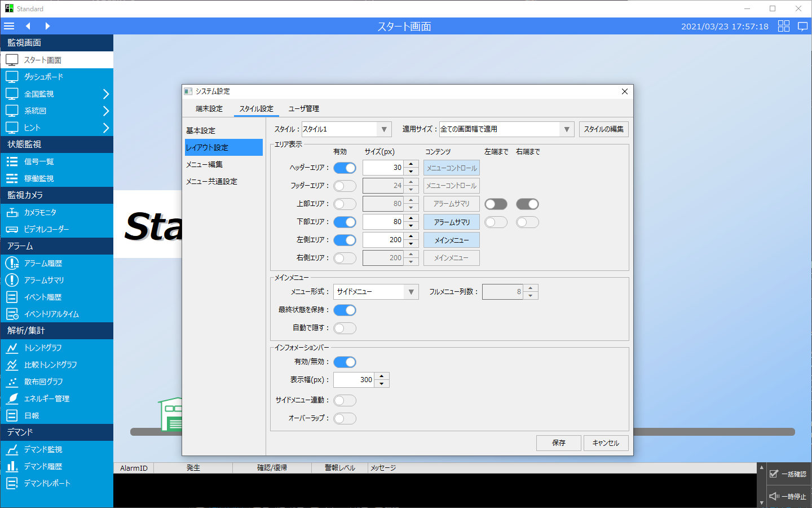Click 保存 button

pyautogui.click(x=558, y=443)
